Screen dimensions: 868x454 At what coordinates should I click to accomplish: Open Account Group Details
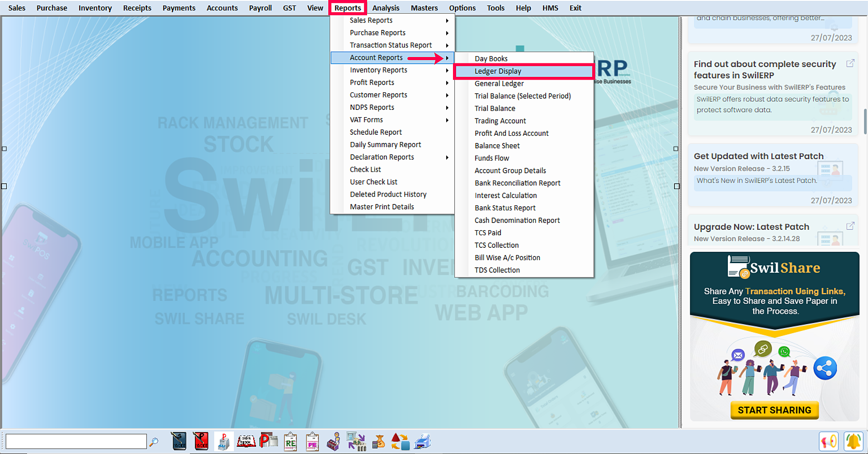pos(524,170)
